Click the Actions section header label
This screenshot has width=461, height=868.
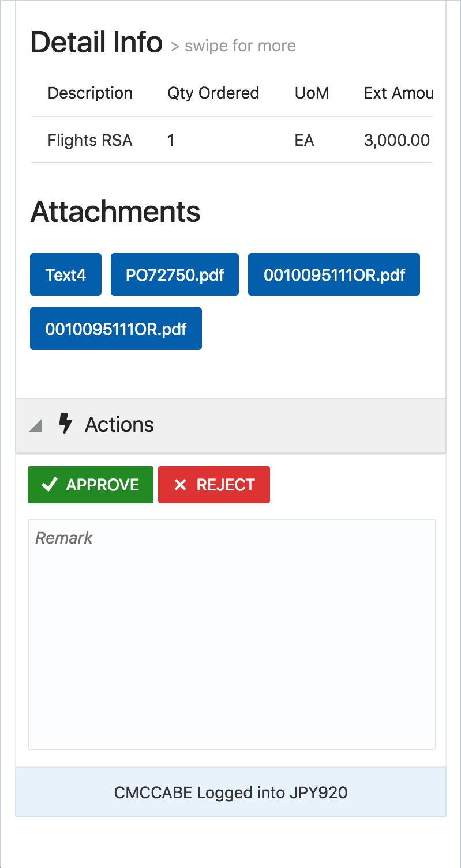pos(119,425)
